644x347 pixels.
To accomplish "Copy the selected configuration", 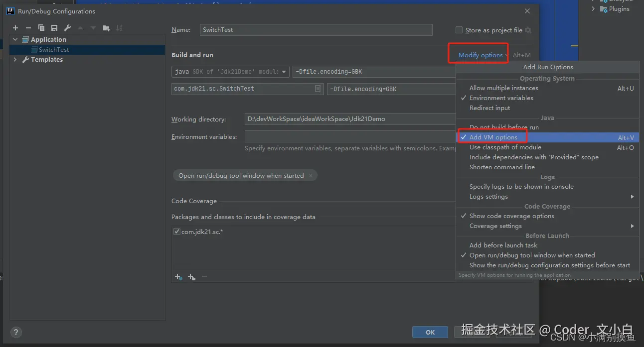I will pyautogui.click(x=41, y=28).
